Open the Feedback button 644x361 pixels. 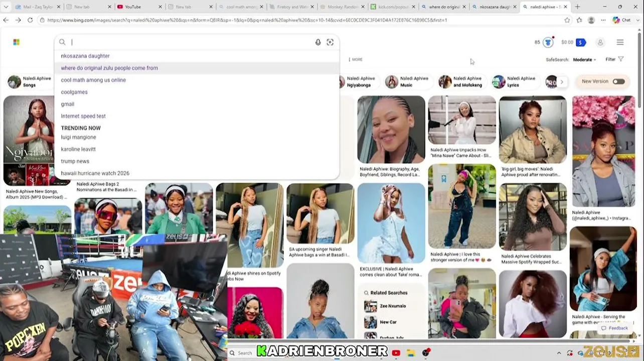614,328
